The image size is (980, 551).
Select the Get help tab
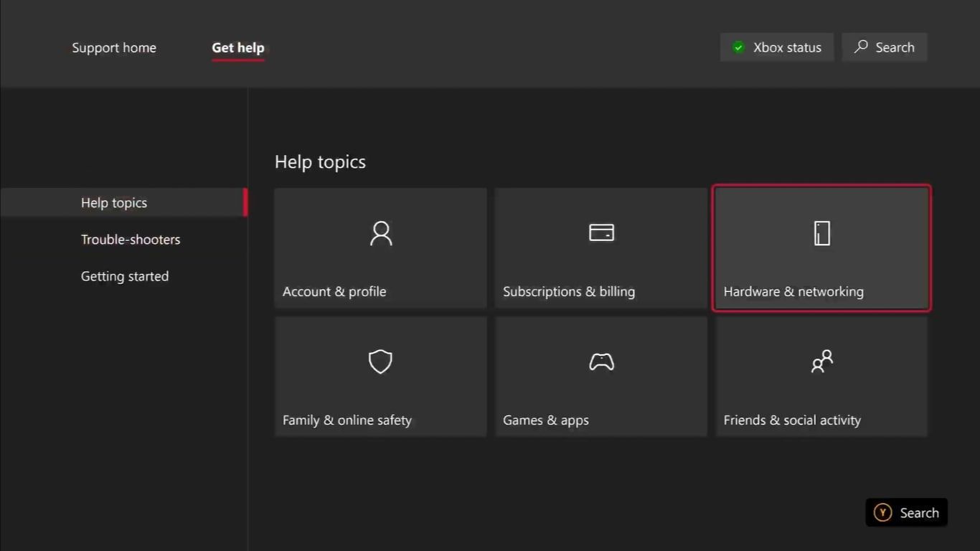point(238,48)
